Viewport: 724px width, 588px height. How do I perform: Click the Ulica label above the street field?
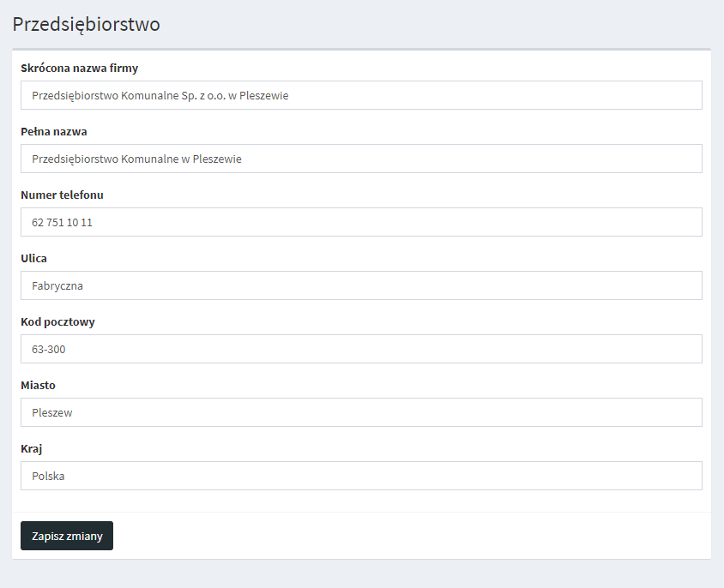point(33,259)
